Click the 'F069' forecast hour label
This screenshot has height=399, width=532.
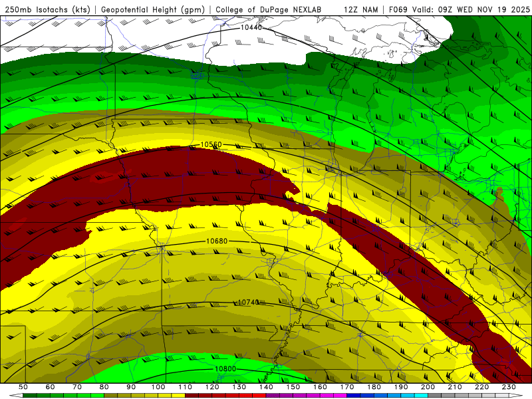click(398, 9)
